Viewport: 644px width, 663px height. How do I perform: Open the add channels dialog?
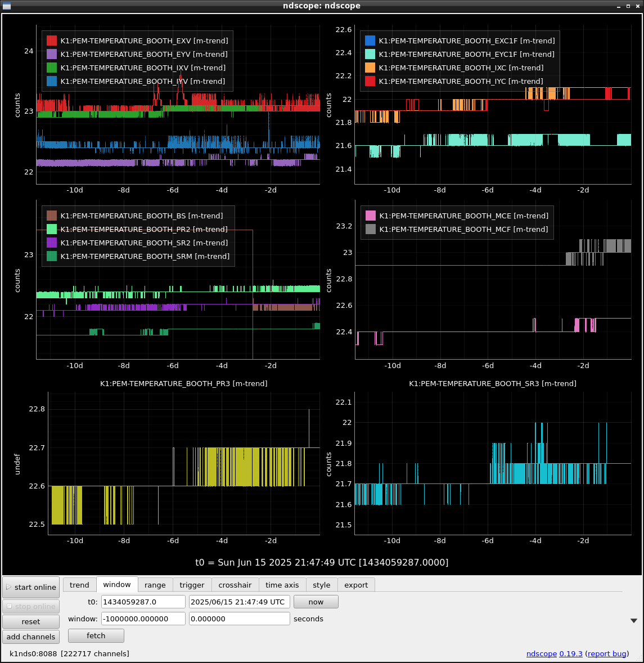pyautogui.click(x=31, y=637)
